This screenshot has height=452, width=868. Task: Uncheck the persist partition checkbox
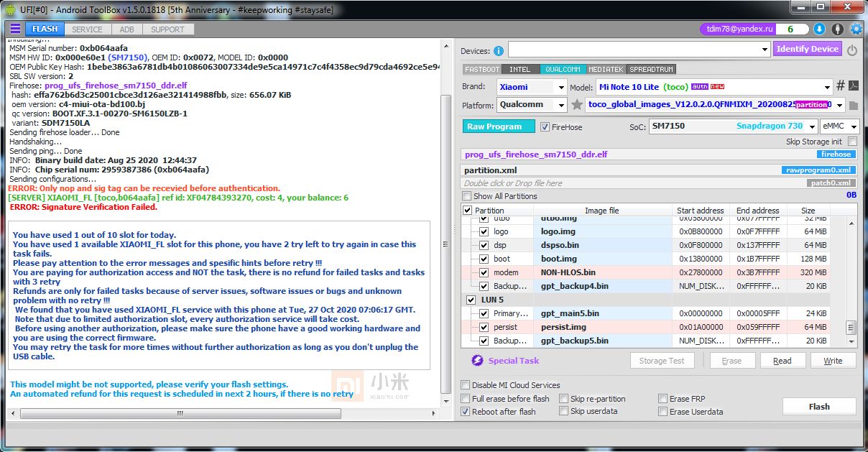click(484, 328)
